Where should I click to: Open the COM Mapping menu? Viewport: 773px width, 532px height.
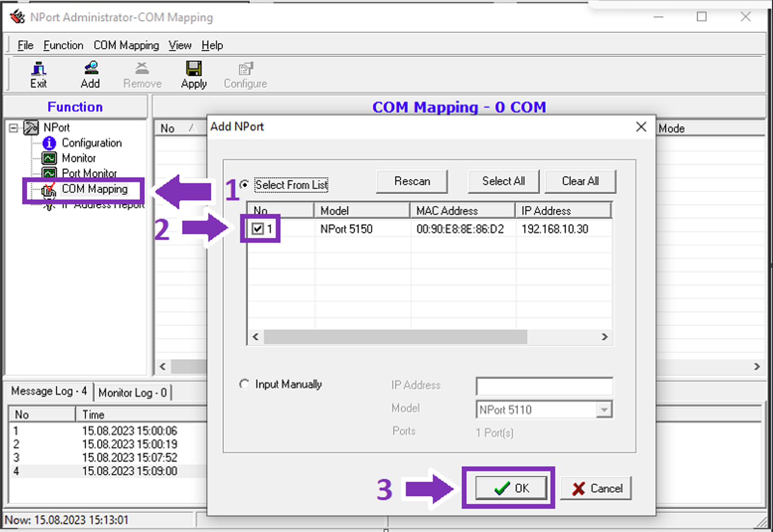pyautogui.click(x=126, y=45)
